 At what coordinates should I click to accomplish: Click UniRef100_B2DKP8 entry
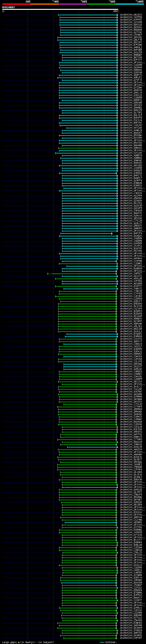[131, 314]
